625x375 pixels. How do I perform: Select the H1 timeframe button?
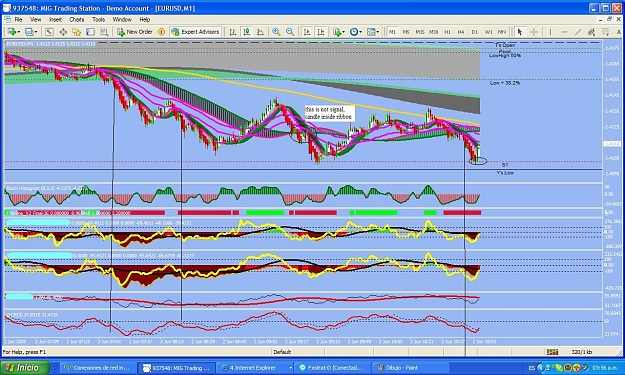coord(447,32)
